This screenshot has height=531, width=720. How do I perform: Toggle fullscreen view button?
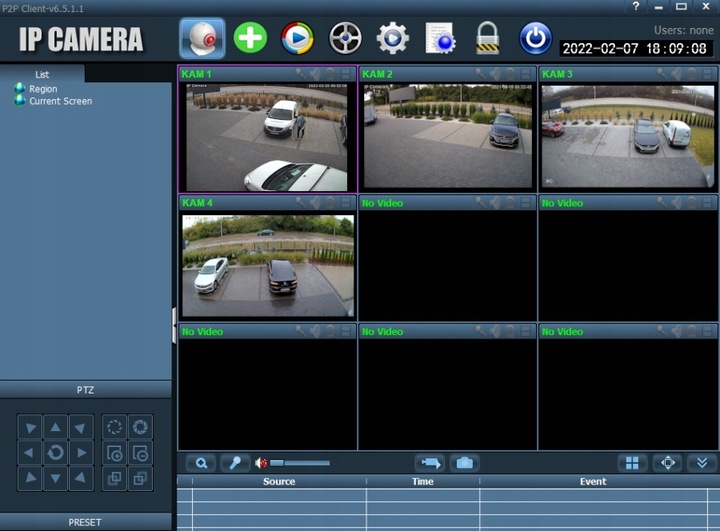(667, 463)
